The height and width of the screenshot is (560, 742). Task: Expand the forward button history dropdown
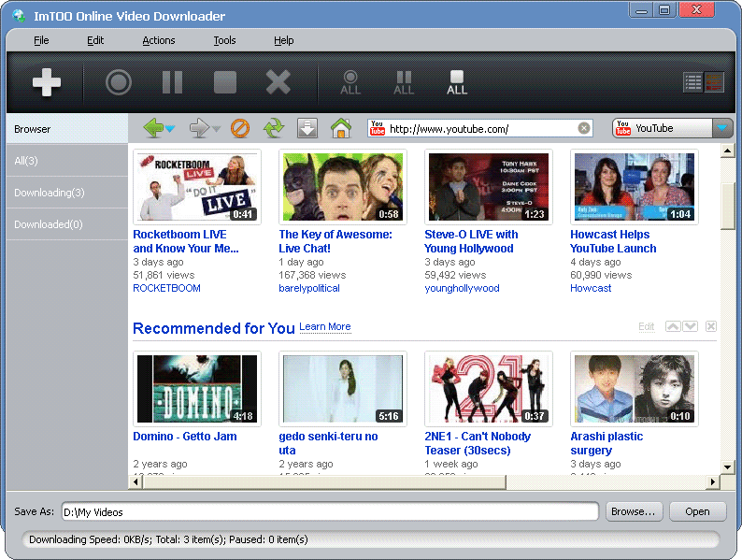[x=217, y=129]
